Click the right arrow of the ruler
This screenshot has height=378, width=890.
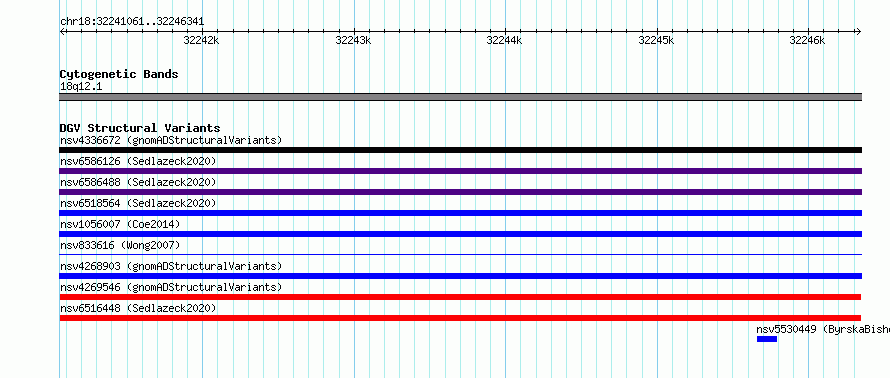(858, 32)
